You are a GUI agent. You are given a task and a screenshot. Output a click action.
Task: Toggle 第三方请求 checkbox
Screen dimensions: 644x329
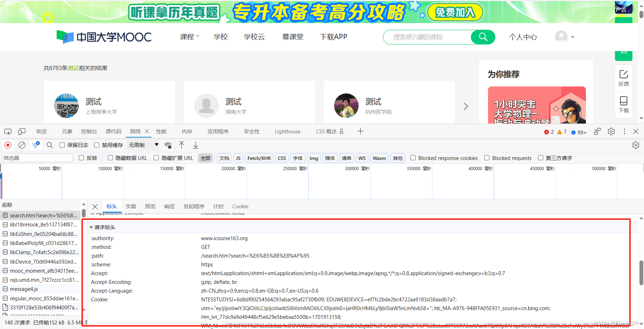point(540,158)
